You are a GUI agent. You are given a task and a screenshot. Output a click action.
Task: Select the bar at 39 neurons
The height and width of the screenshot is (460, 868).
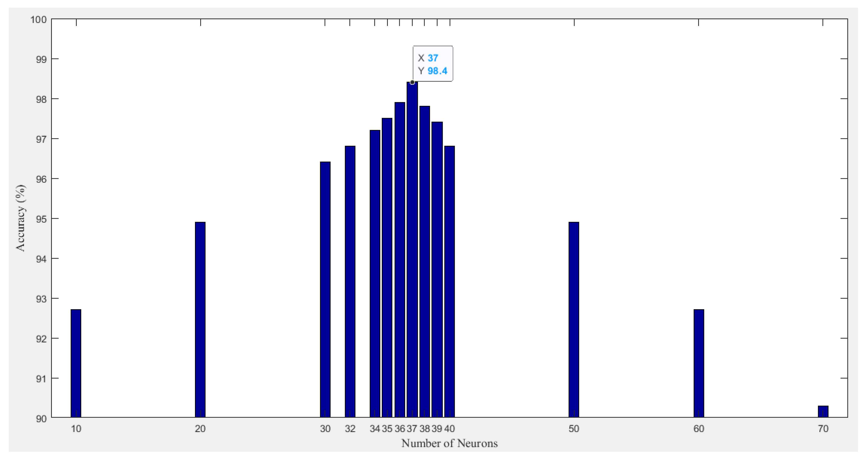[x=437, y=270]
